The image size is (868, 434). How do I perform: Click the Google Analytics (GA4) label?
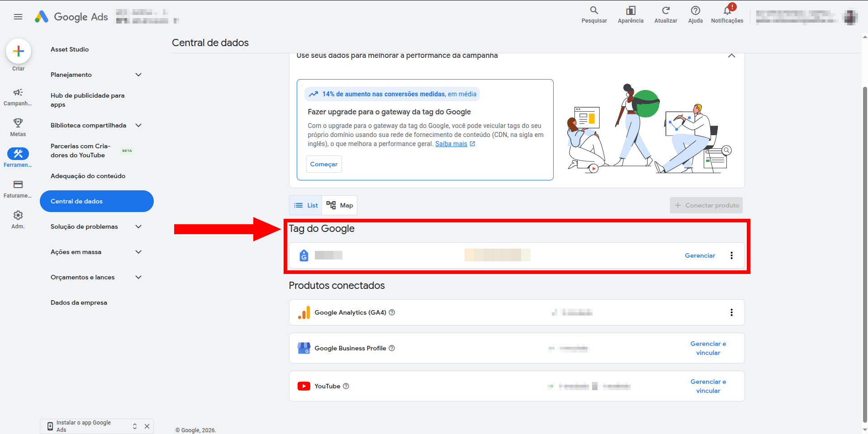coord(351,312)
